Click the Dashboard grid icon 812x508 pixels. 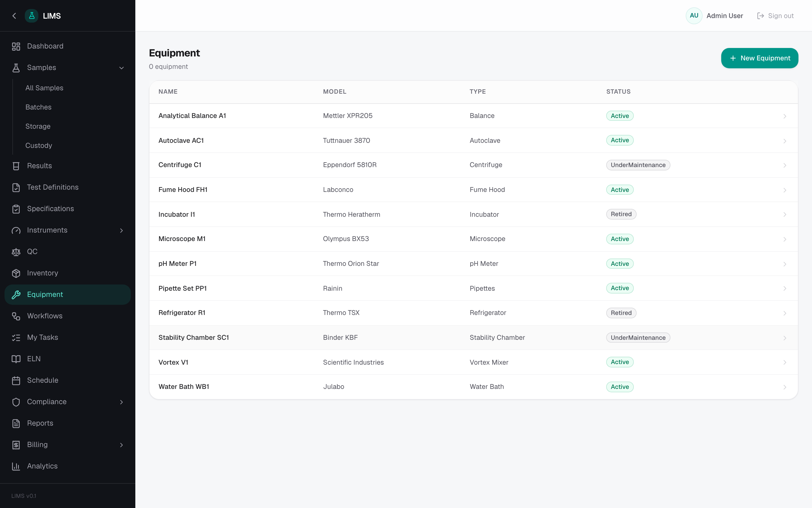pyautogui.click(x=16, y=46)
